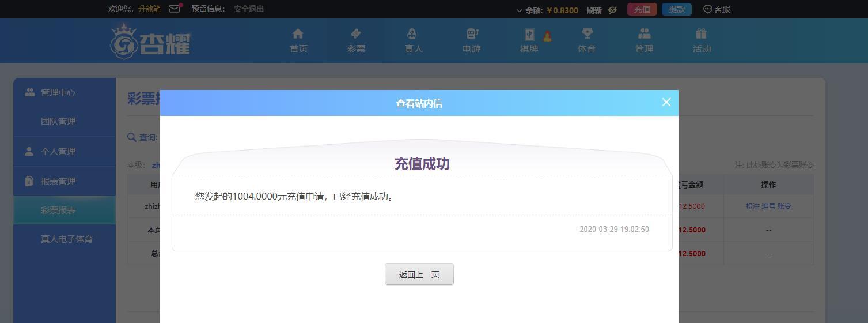868x323 pixels.
Task: Click the 1004.0000元 recharge message text
Action: pos(295,196)
